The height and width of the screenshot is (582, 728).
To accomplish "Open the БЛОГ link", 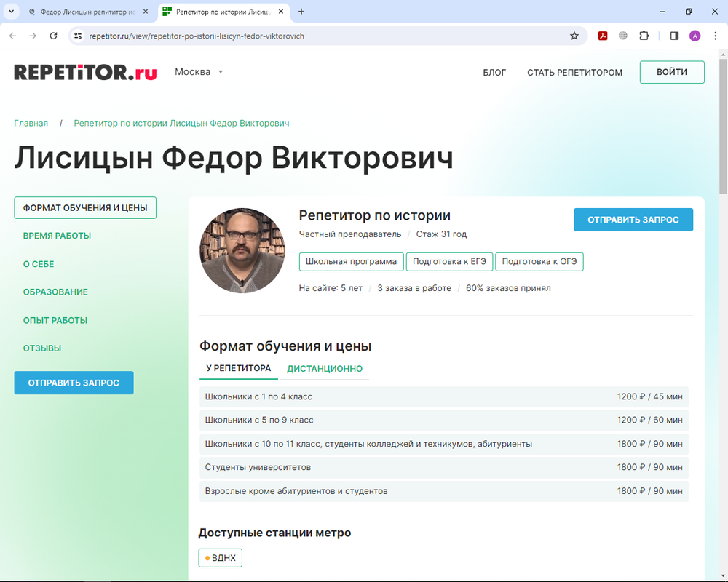I will pos(494,73).
